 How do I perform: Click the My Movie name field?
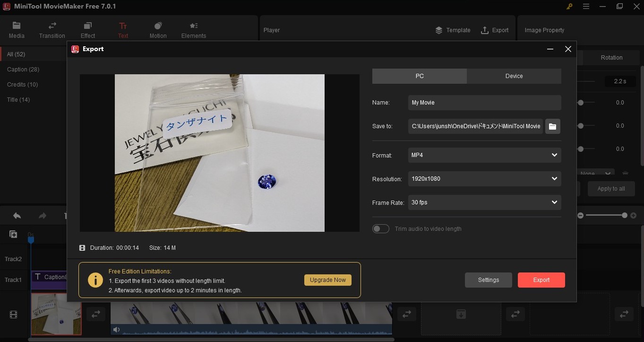click(x=484, y=103)
